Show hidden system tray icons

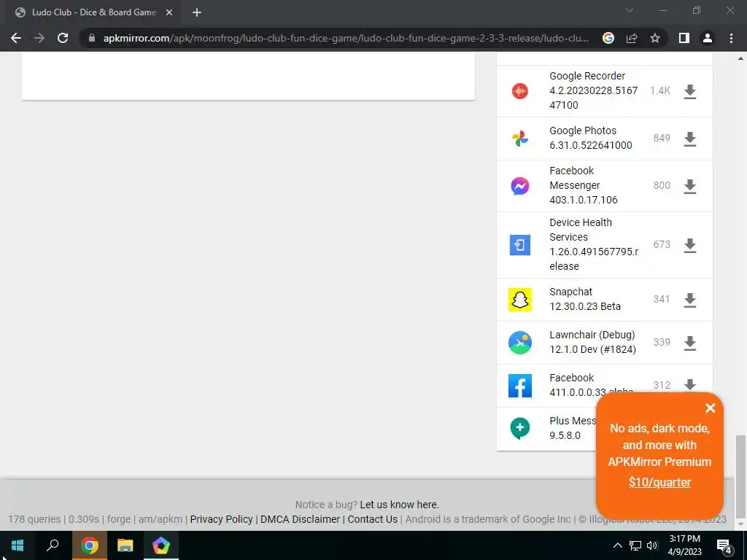[617, 545]
